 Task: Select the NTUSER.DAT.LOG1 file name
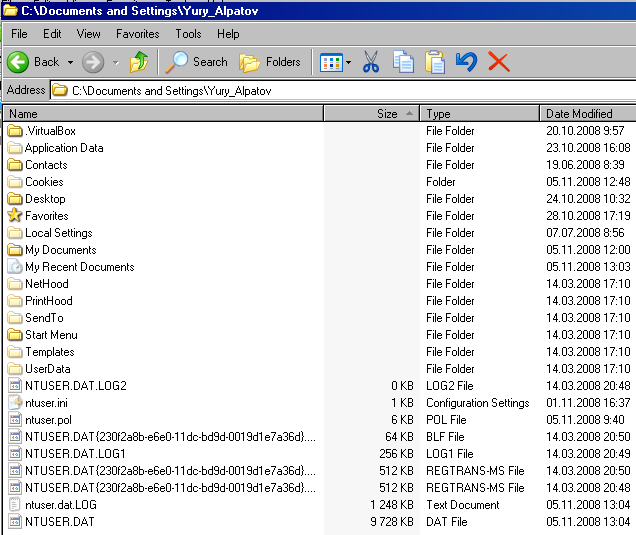click(x=75, y=453)
